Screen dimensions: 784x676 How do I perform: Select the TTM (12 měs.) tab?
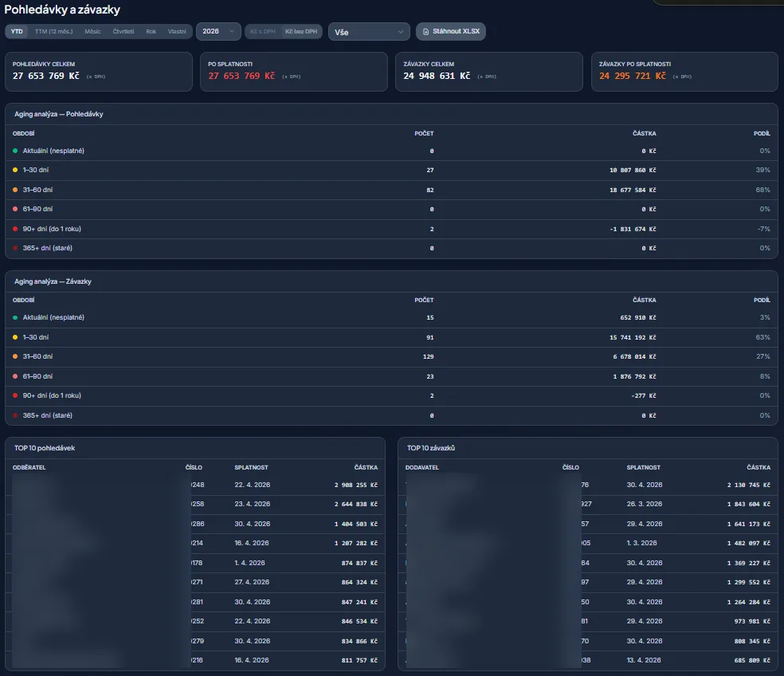pos(53,32)
